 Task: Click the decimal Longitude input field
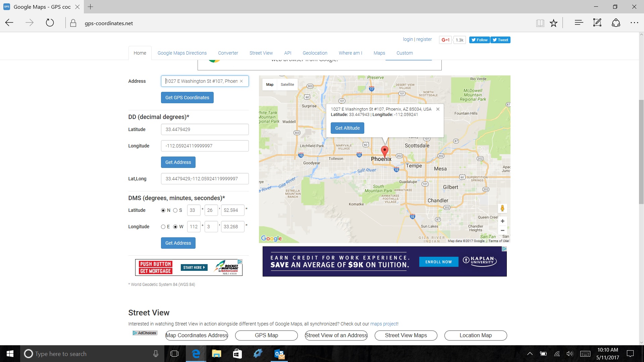pyautogui.click(x=205, y=146)
